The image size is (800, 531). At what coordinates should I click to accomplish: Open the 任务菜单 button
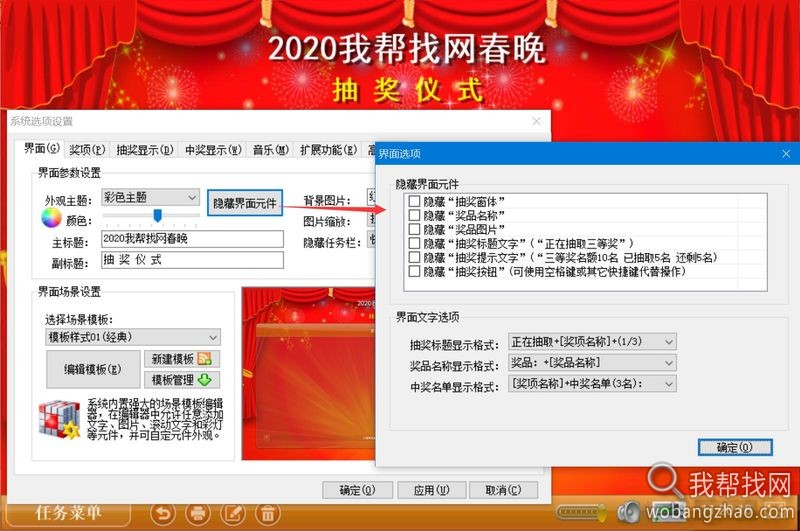tap(67, 513)
